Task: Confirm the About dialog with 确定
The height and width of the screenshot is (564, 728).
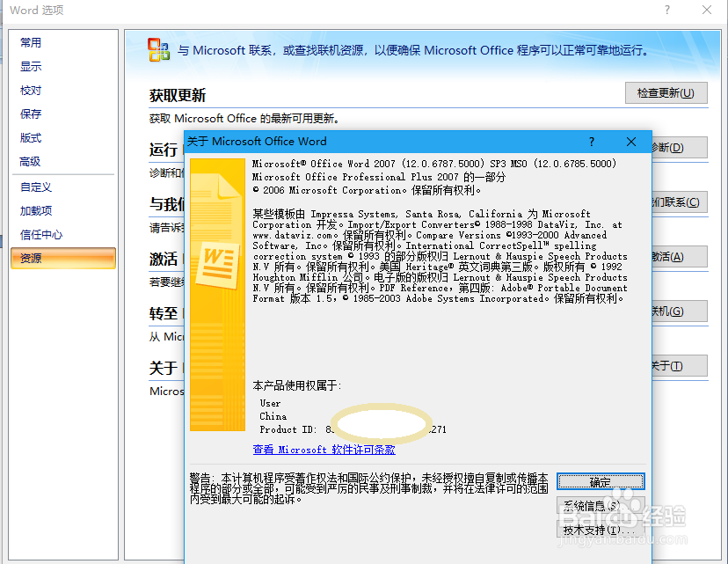Action: [x=601, y=482]
